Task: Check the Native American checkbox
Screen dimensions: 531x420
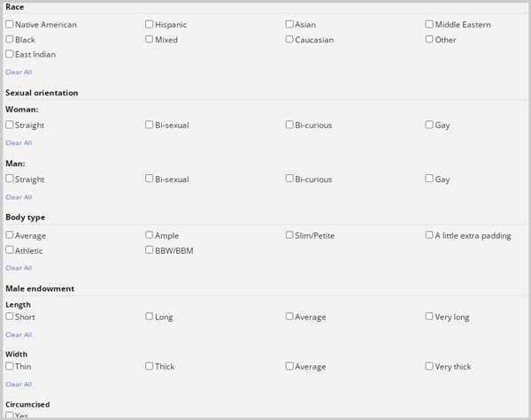Action: point(10,25)
